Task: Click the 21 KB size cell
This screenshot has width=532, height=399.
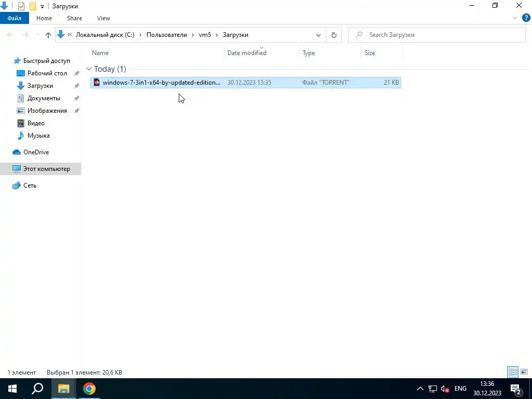Action: coord(391,83)
